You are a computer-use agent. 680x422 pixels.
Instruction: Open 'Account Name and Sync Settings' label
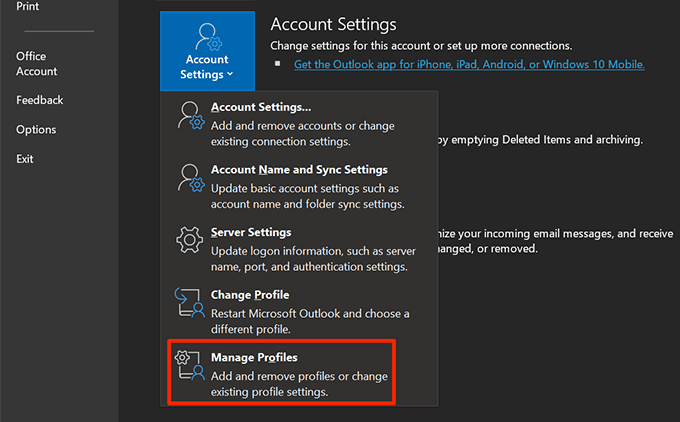coord(299,170)
